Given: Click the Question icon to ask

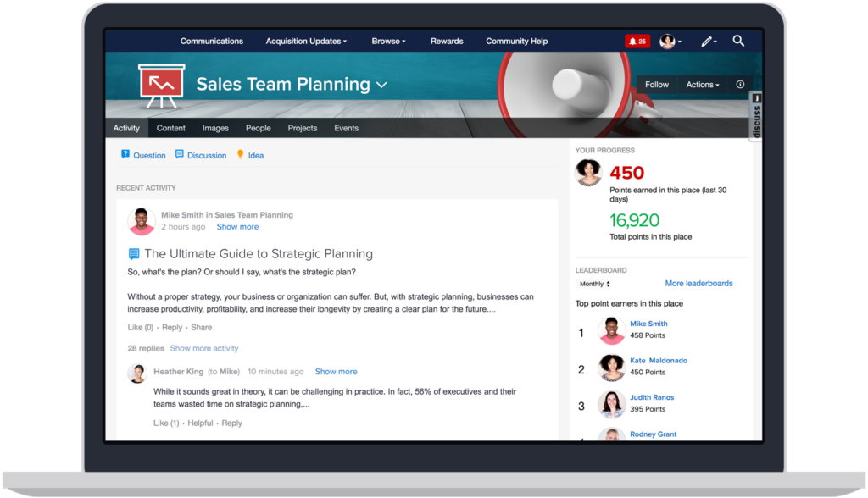Looking at the screenshot, I should pyautogui.click(x=125, y=155).
